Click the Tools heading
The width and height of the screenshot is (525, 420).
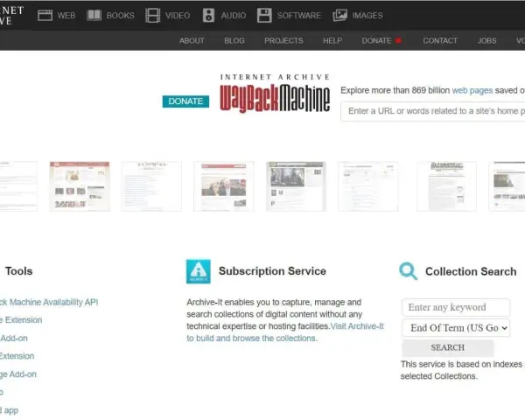pyautogui.click(x=18, y=271)
